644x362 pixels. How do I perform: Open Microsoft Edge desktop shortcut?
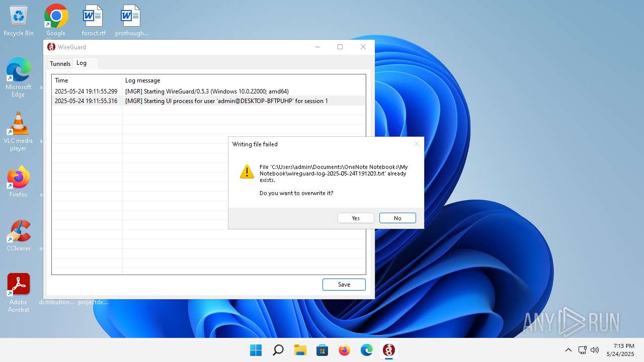click(19, 77)
